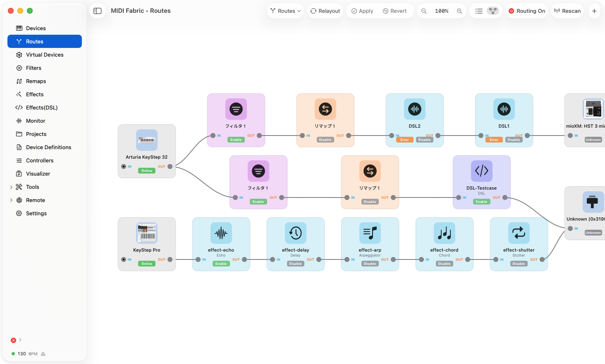Expand the Remote section in sidebar

11,200
